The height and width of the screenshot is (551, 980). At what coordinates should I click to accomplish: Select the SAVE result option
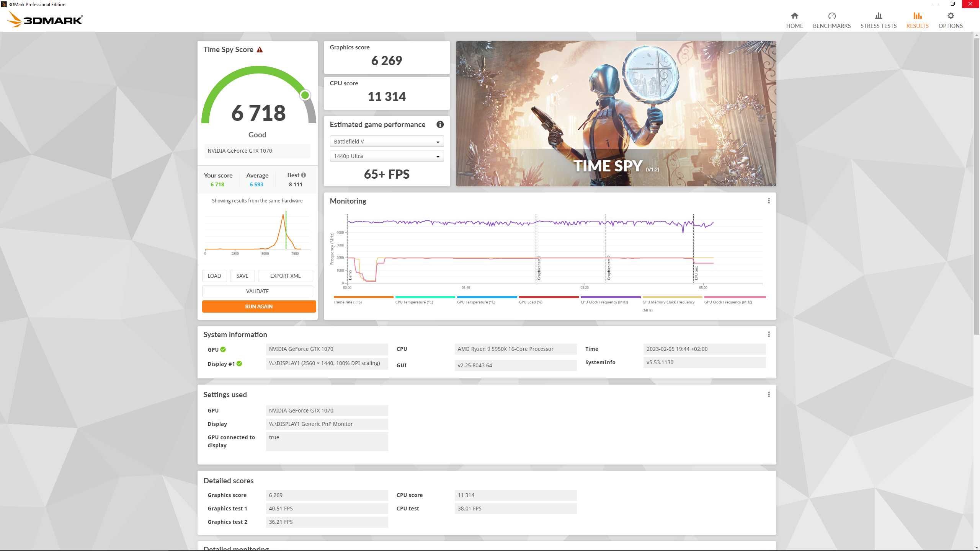(242, 276)
